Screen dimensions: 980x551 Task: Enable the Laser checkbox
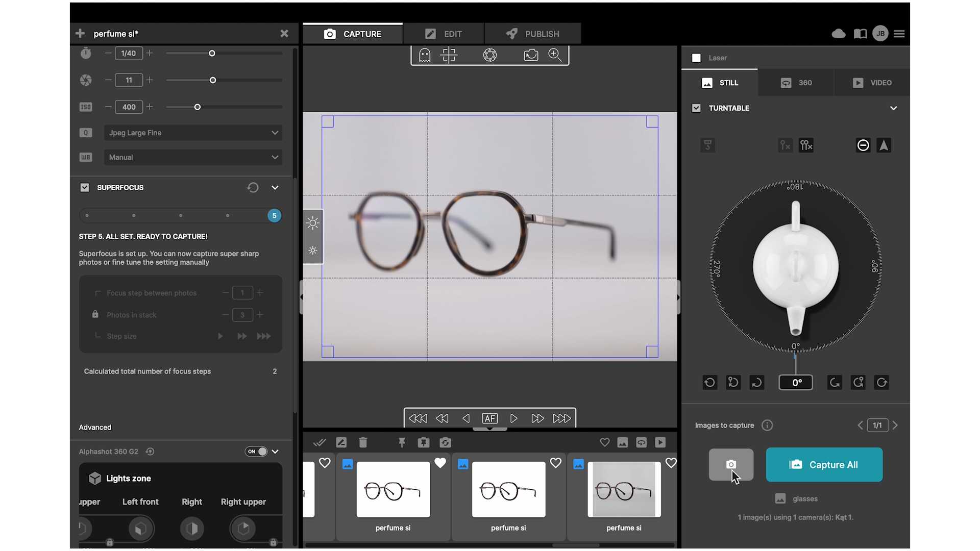[696, 58]
